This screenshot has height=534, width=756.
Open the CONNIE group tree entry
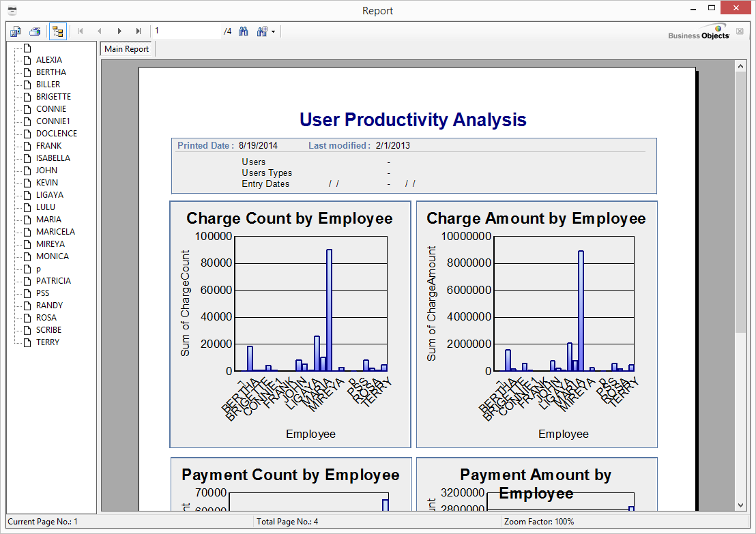pyautogui.click(x=51, y=109)
